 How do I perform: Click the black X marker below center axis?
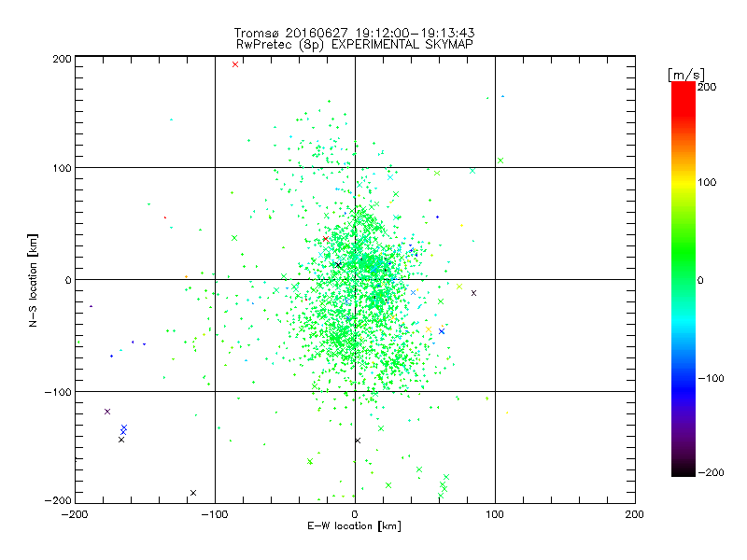358,441
